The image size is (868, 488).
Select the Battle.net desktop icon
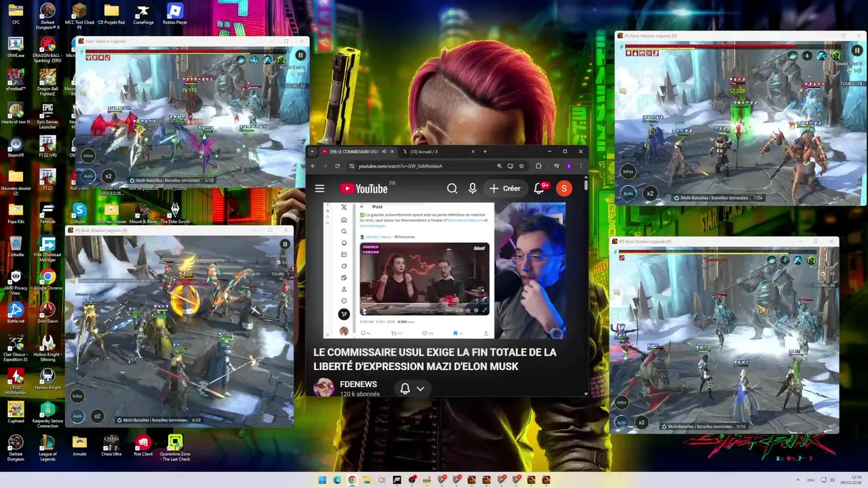click(x=16, y=312)
